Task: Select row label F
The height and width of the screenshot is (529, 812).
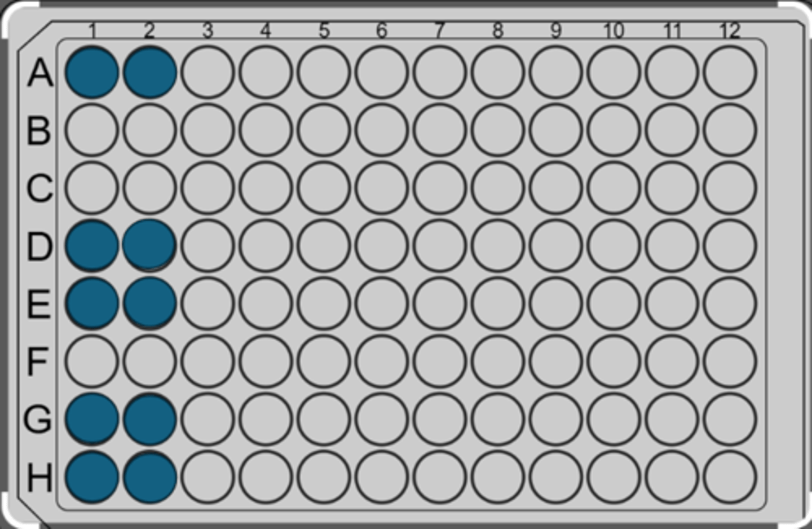Action: [37, 362]
